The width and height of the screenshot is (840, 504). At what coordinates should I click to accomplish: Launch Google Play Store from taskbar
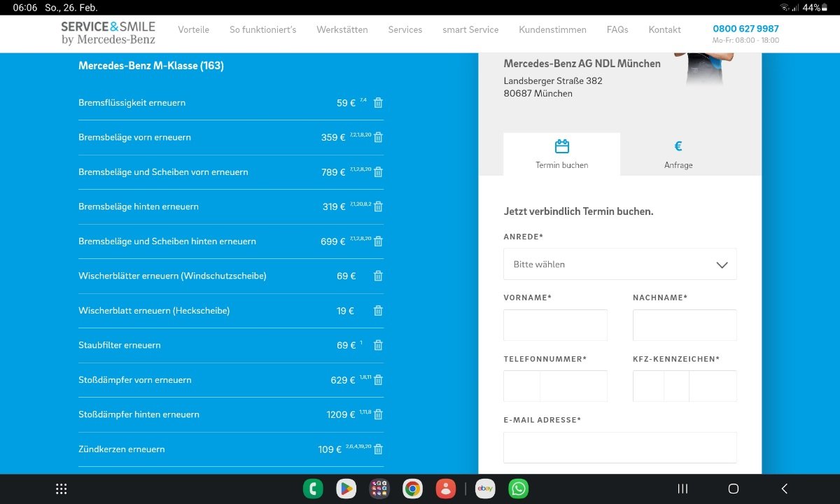click(x=346, y=489)
